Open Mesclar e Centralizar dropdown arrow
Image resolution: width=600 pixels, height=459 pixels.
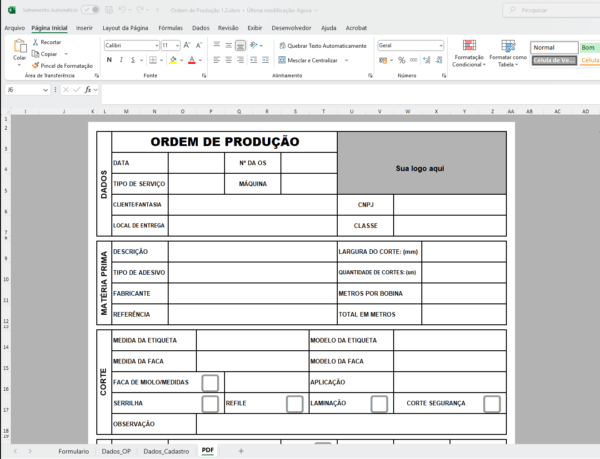tap(347, 60)
